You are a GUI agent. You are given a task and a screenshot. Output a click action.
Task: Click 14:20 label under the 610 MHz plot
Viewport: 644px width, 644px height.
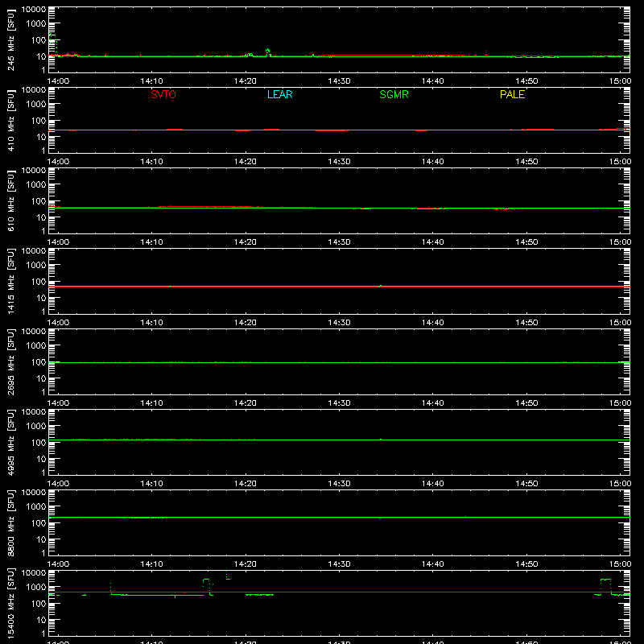tap(246, 242)
